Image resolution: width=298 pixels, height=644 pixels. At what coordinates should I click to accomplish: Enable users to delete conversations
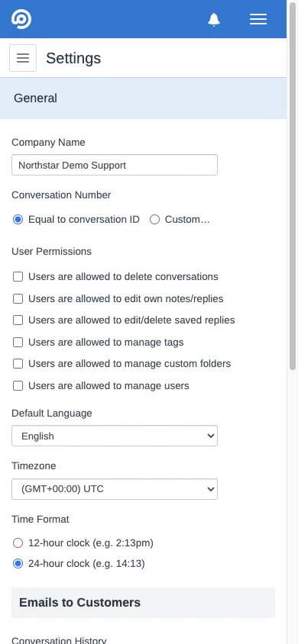click(x=18, y=277)
